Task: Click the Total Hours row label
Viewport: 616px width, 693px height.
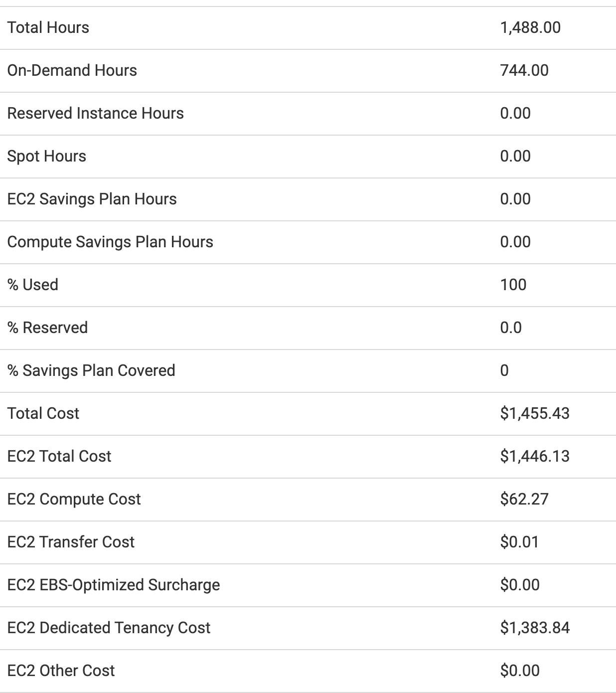Action: tap(48, 27)
